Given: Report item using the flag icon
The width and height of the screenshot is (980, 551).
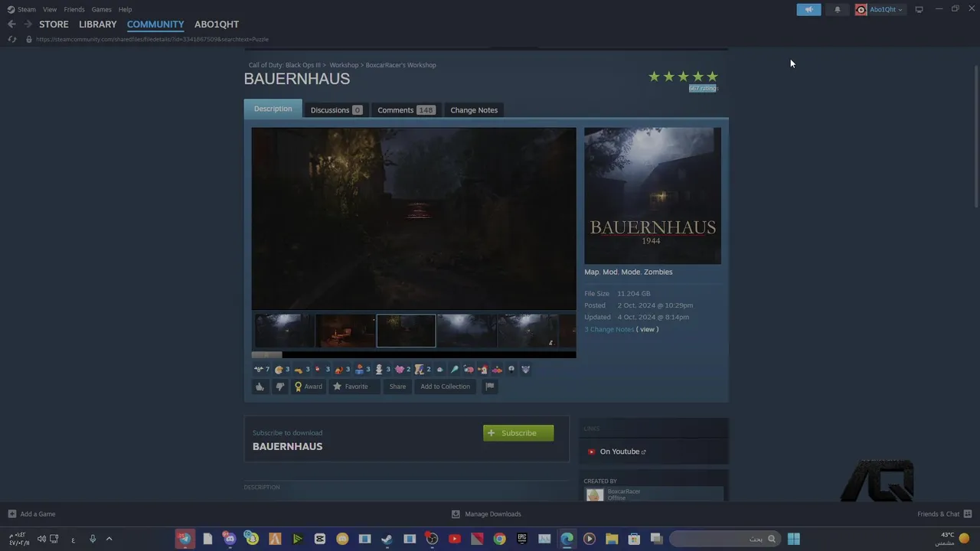Looking at the screenshot, I should tap(489, 386).
